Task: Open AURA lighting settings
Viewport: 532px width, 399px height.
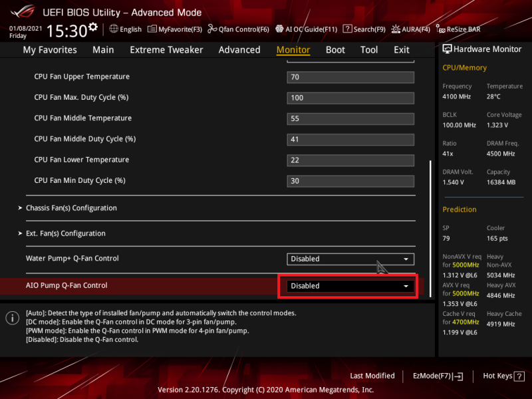Action: 411,29
